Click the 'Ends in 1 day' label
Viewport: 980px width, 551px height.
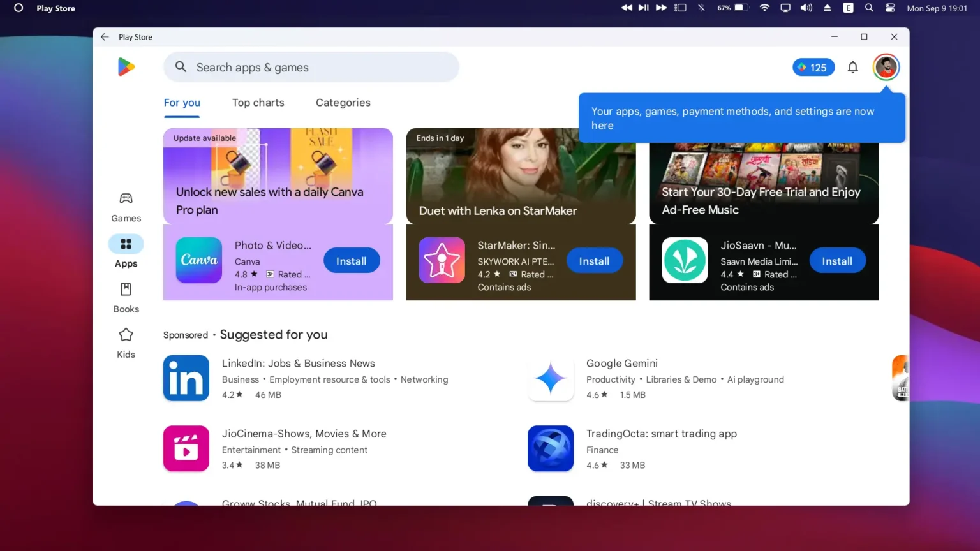pyautogui.click(x=440, y=138)
